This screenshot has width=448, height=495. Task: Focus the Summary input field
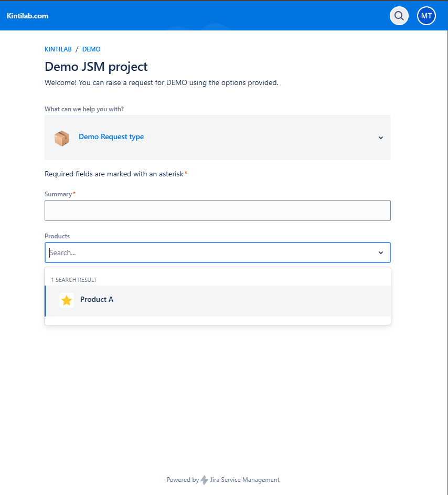218,210
